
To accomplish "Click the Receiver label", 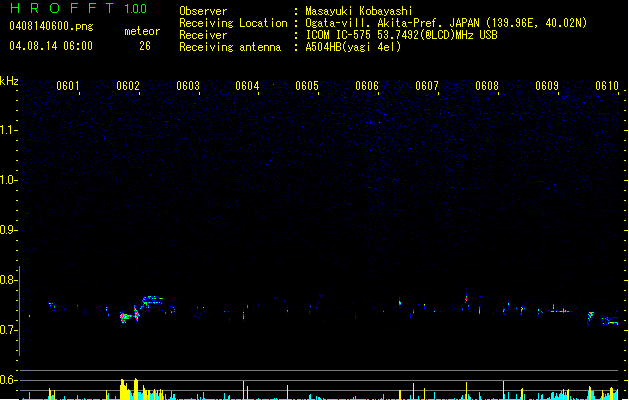I will coord(203,35).
